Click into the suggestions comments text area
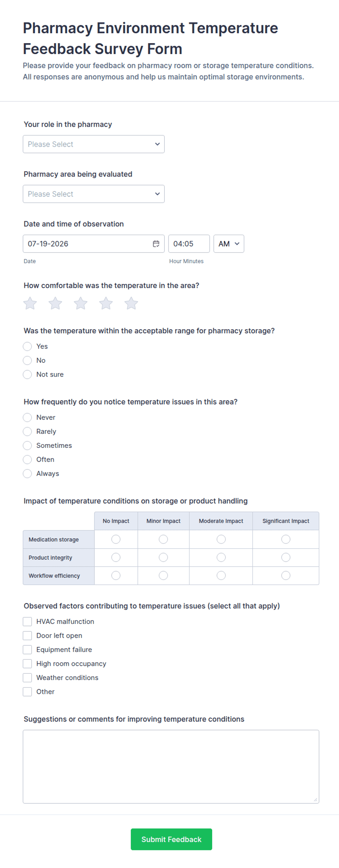The width and height of the screenshot is (339, 868). pos(171,767)
